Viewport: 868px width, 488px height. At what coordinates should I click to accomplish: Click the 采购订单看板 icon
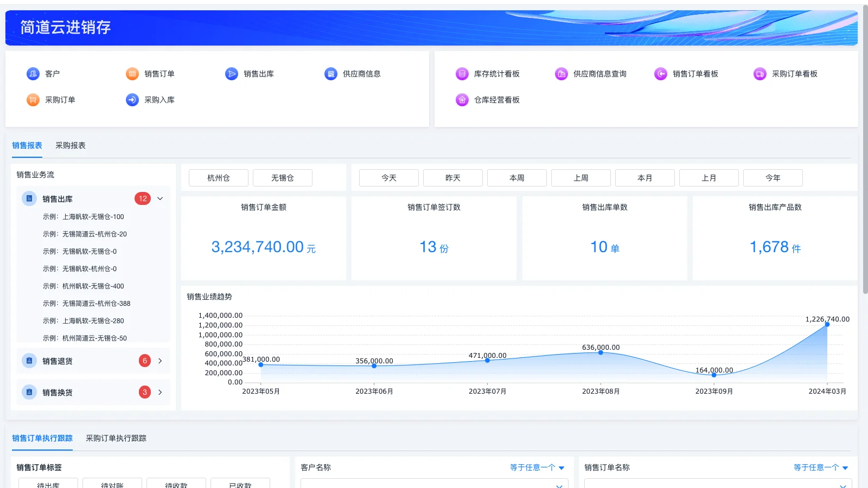pos(760,74)
